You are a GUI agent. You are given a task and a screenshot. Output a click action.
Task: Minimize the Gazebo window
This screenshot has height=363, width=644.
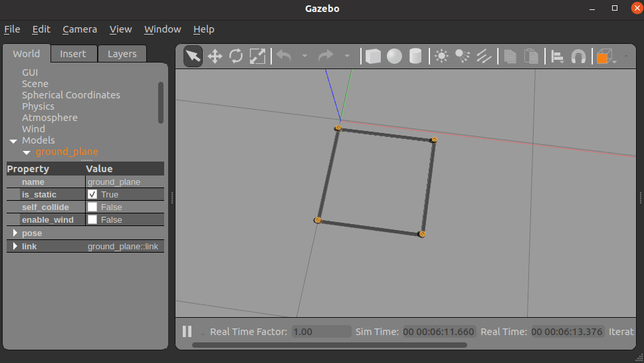[592, 9]
